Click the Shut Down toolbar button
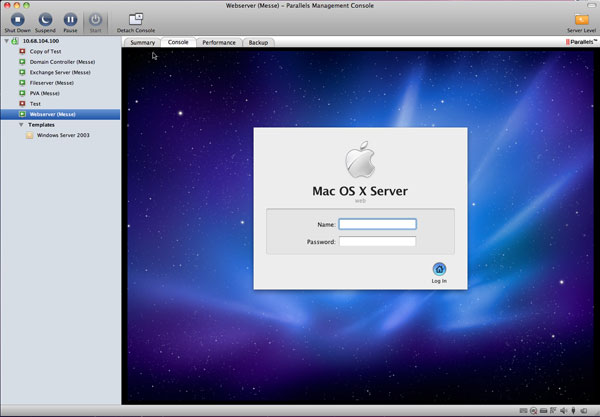 [x=17, y=19]
